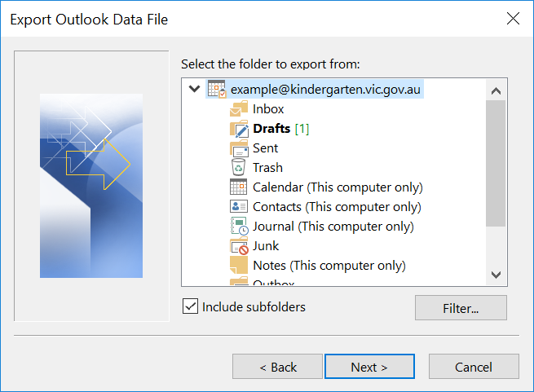
Task: Cancel the export wizard
Action: click(474, 367)
